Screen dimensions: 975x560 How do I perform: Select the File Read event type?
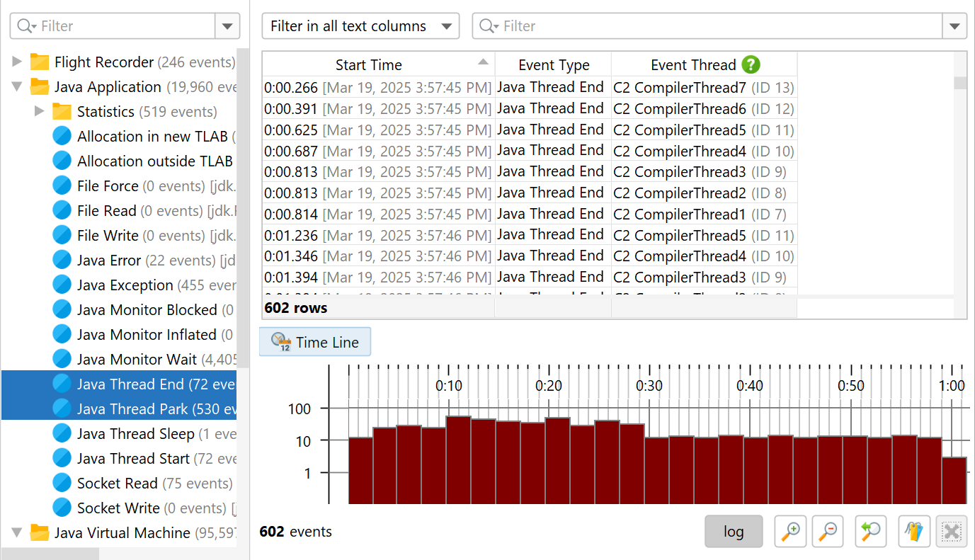pos(106,210)
